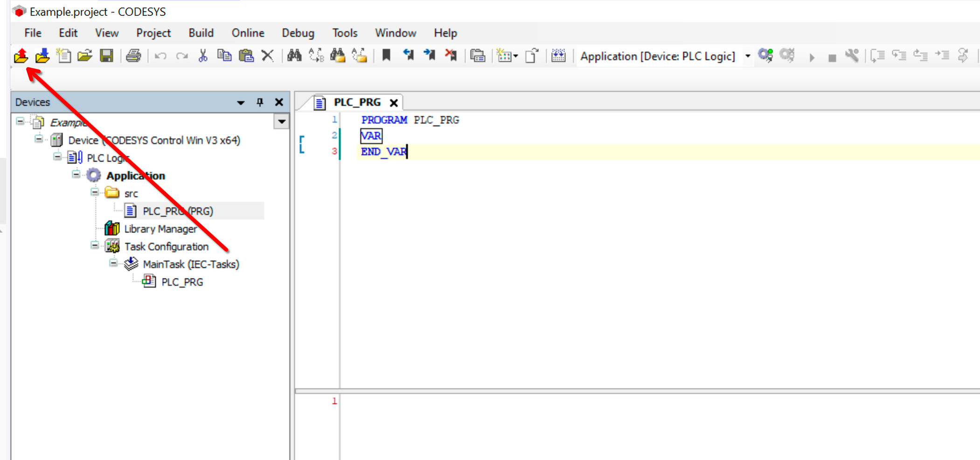Collapse the Task Configuration node

(x=95, y=245)
